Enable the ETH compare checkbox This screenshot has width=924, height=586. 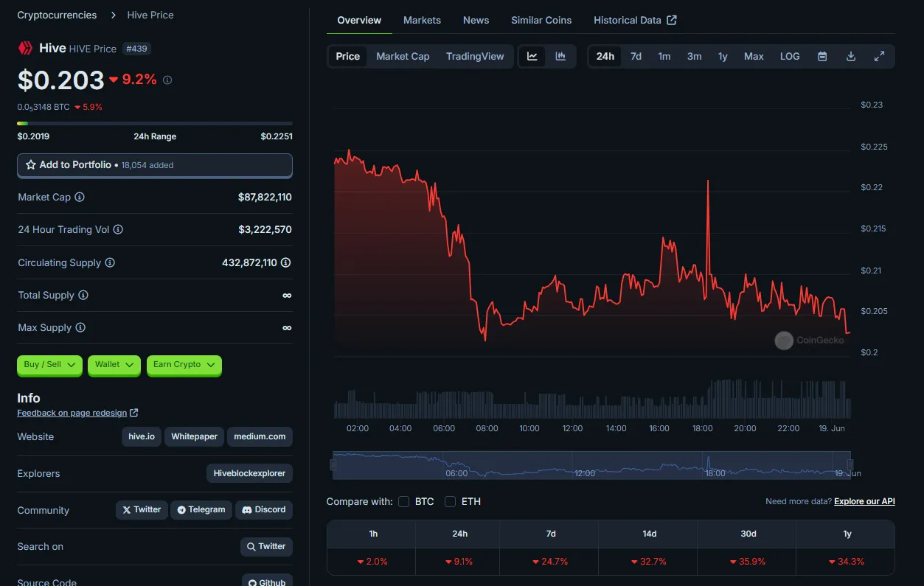[x=451, y=501]
